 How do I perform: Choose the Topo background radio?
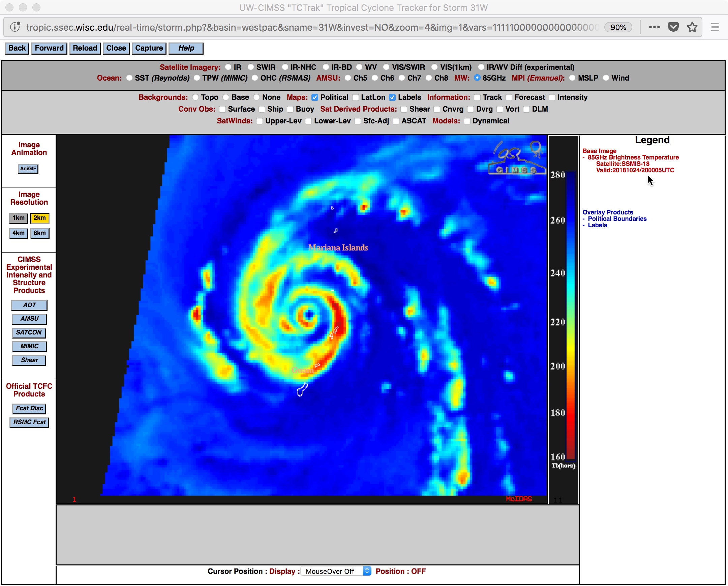tap(195, 97)
